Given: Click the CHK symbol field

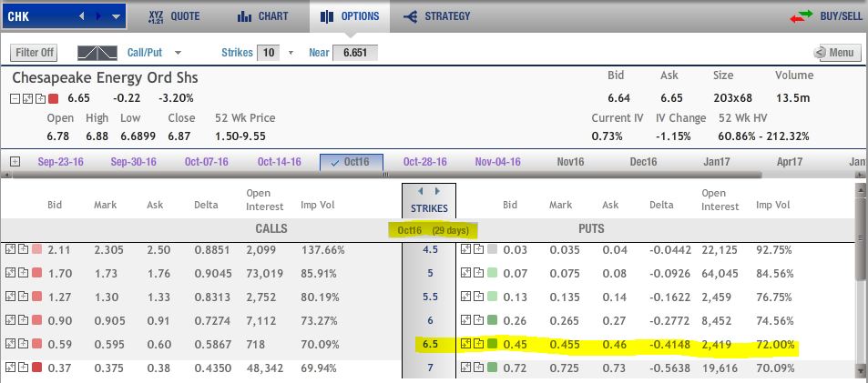Looking at the screenshot, I should coord(64,16).
